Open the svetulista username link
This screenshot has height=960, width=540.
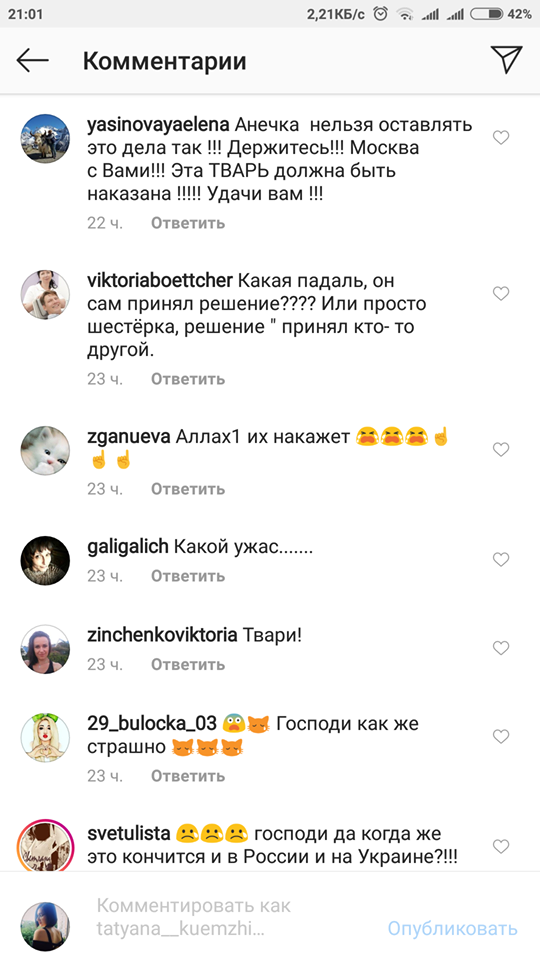(129, 833)
